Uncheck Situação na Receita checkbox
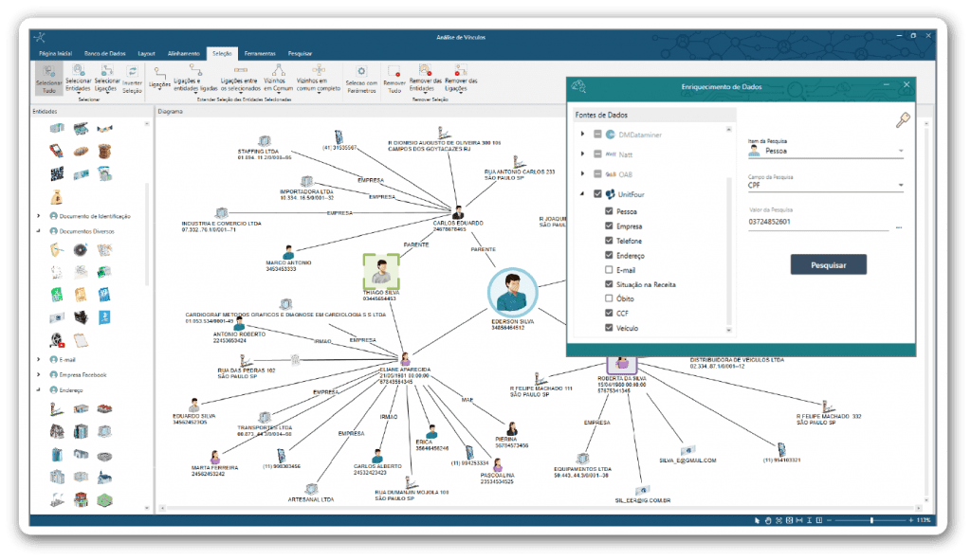 point(609,284)
